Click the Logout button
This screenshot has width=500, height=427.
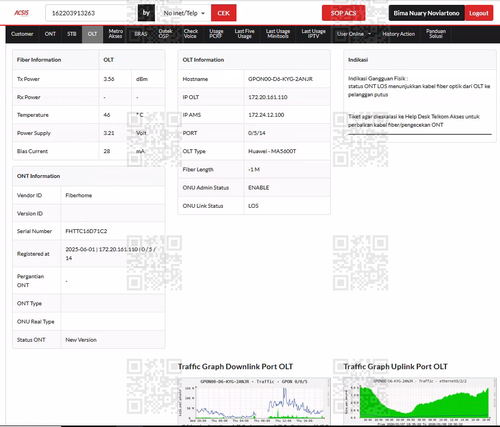(479, 13)
